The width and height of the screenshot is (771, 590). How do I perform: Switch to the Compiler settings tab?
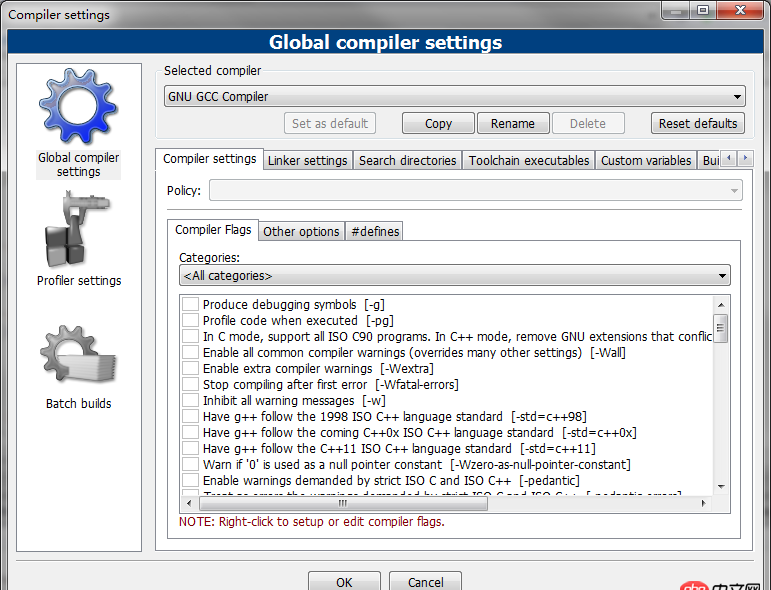(209, 159)
